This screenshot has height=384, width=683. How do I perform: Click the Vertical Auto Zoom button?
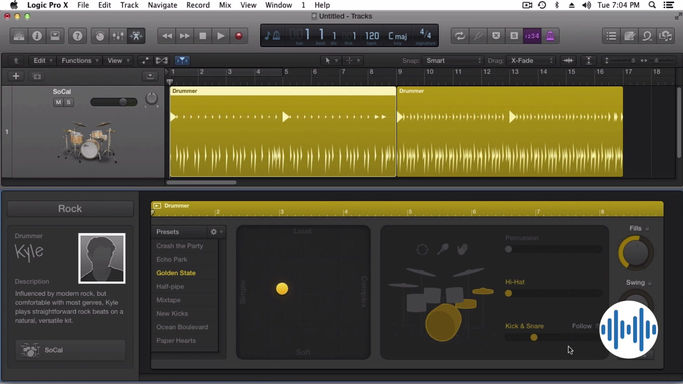click(x=588, y=61)
